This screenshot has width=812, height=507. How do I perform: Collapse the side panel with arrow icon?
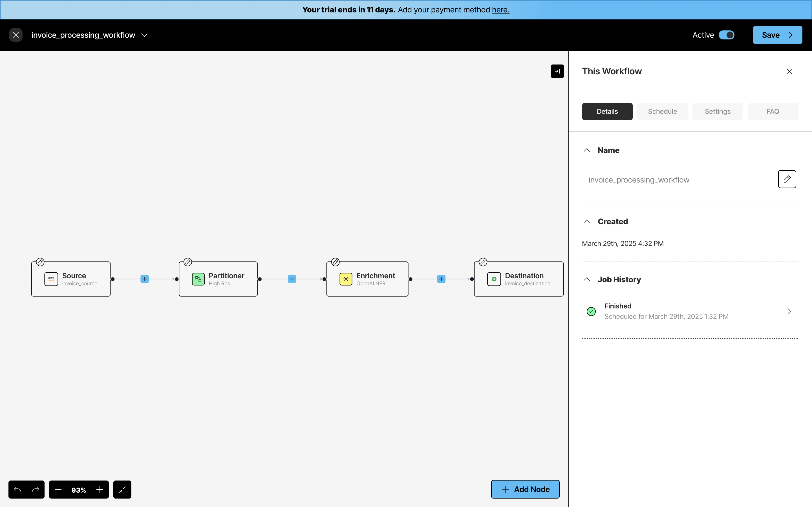tap(557, 71)
